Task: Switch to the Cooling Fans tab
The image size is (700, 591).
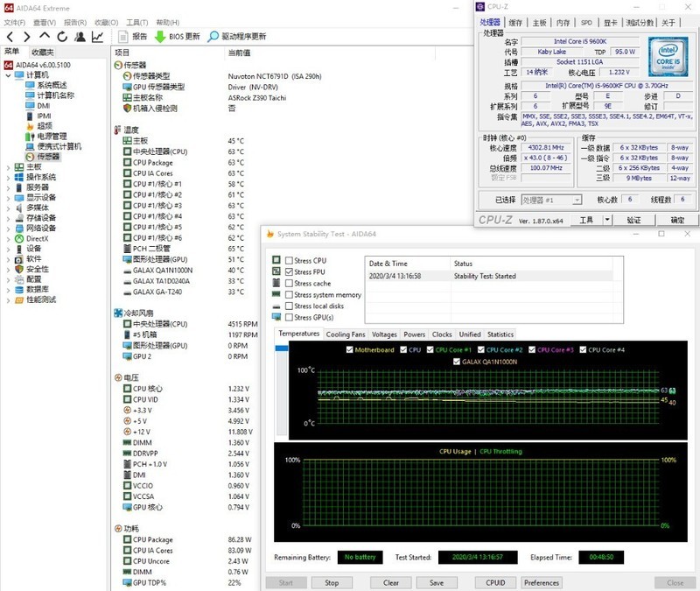Action: 346,334
